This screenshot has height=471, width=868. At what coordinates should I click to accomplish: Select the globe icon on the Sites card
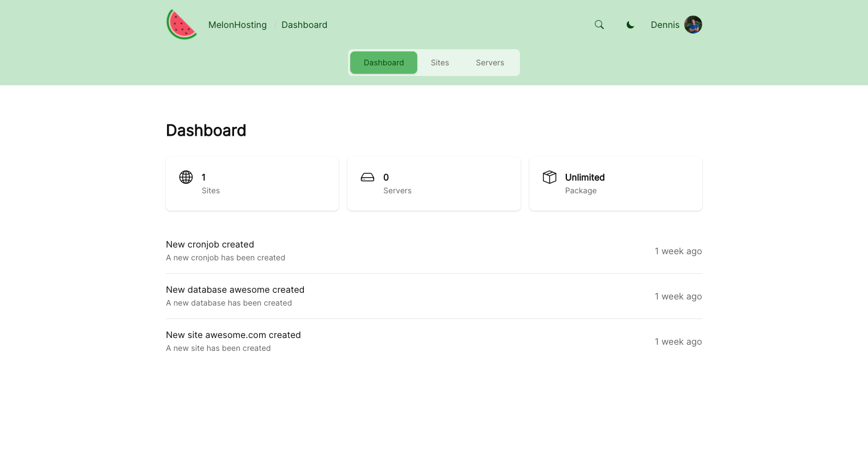[185, 177]
